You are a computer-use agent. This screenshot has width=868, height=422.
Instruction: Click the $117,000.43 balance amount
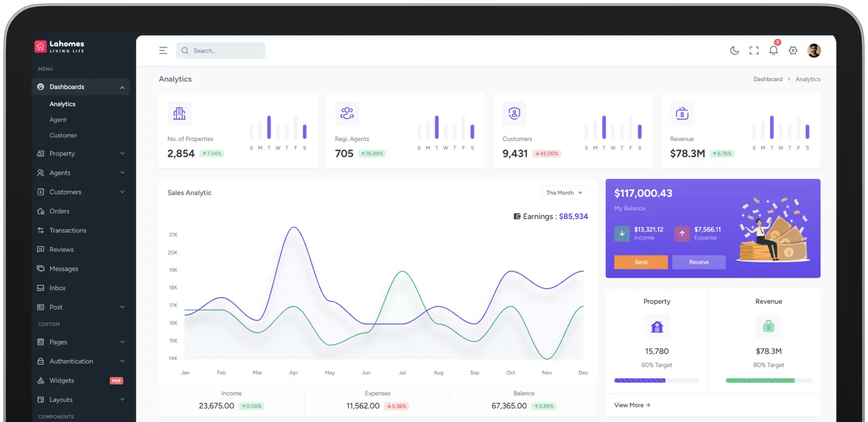643,193
